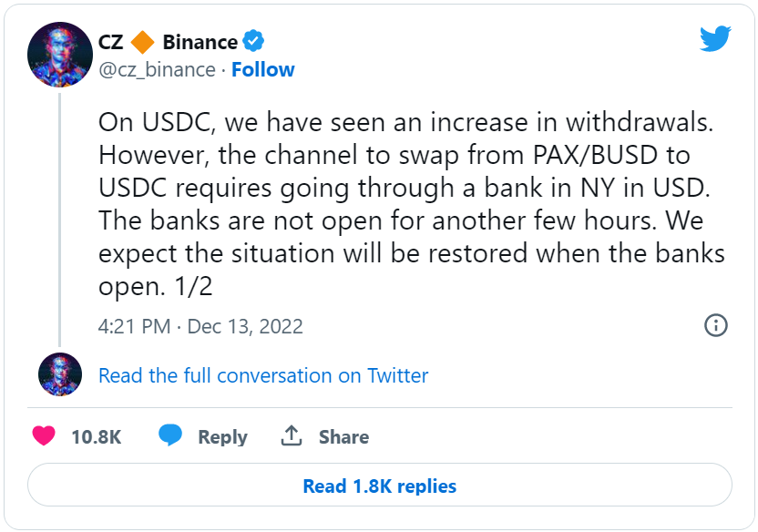Click the Reply text label
758x532 pixels.
[x=222, y=437]
